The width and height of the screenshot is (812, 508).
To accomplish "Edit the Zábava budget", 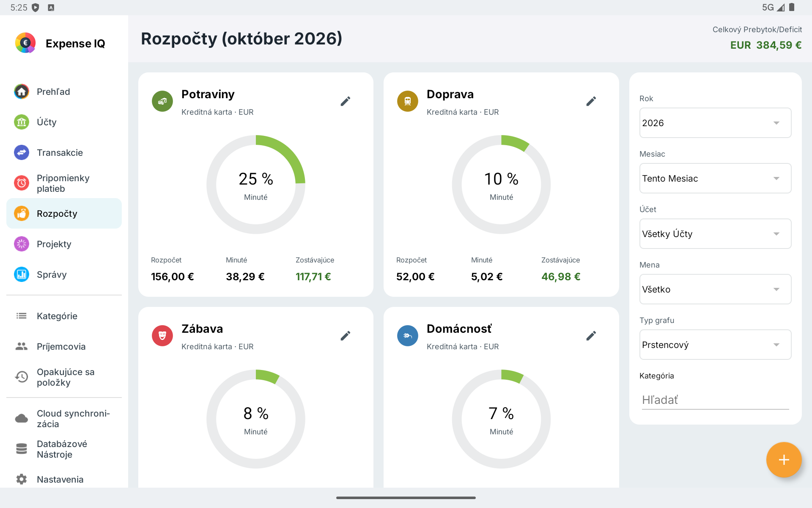I will pos(346,336).
